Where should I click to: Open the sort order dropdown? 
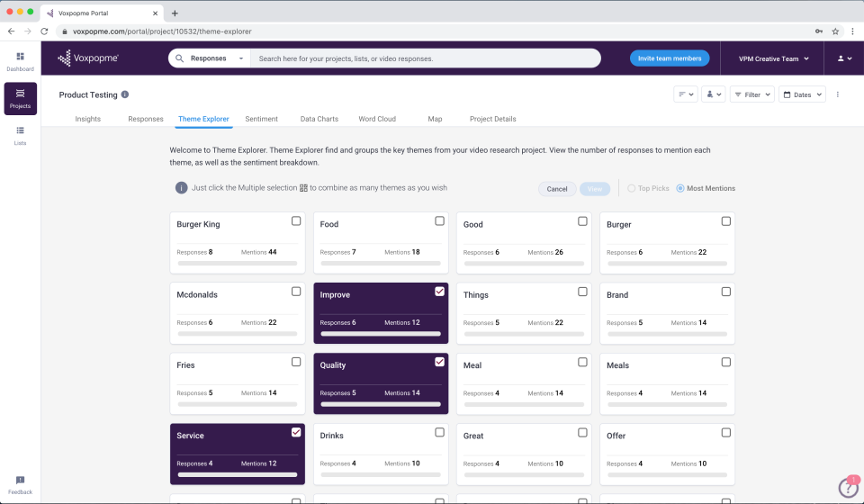tap(686, 94)
